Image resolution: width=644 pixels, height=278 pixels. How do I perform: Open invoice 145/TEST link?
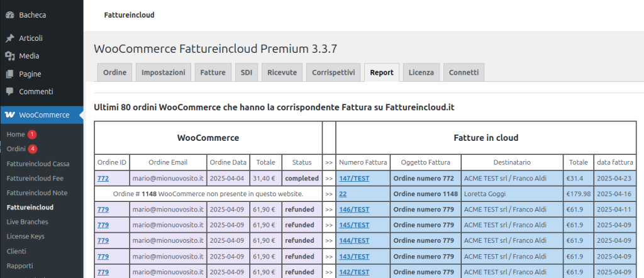(x=354, y=225)
